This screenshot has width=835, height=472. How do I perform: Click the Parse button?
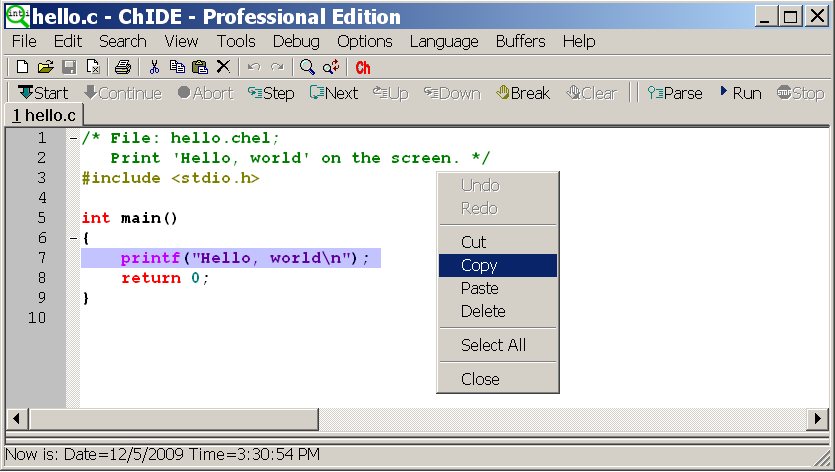point(675,93)
